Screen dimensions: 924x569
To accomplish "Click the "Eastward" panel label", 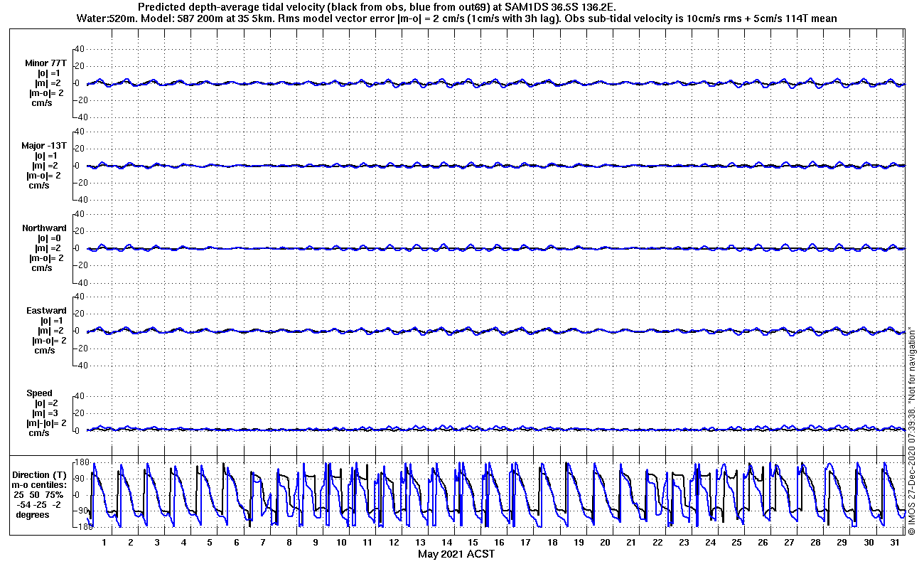I will pos(46,311).
